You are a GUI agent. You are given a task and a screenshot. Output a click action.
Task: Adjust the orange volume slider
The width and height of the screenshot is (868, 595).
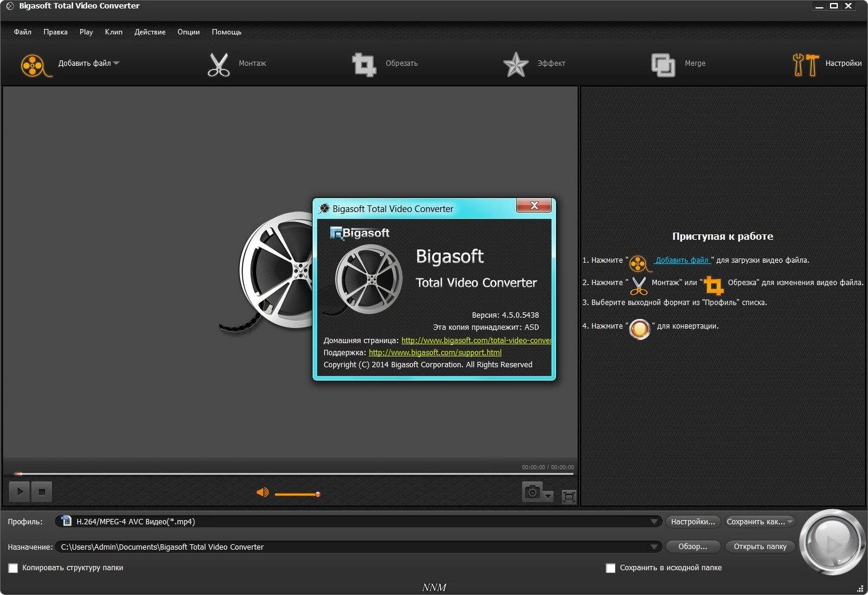point(297,494)
